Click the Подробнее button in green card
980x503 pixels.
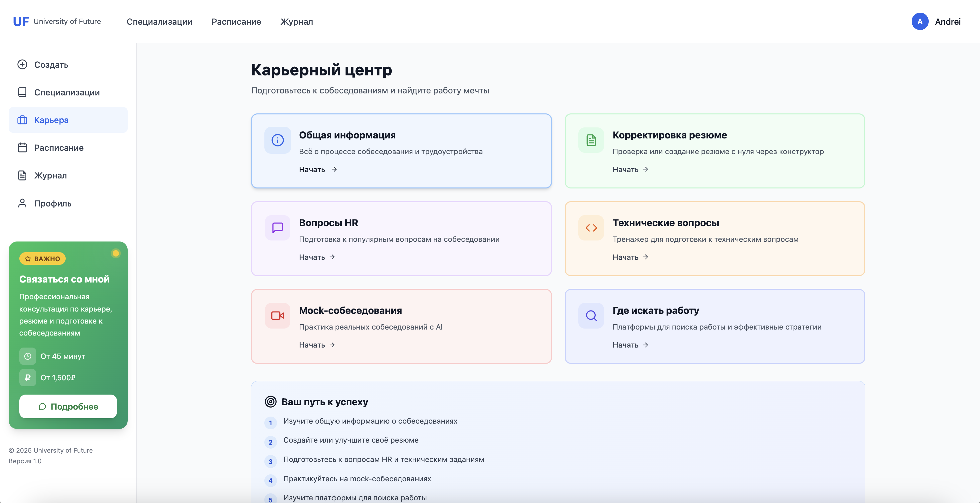(68, 406)
